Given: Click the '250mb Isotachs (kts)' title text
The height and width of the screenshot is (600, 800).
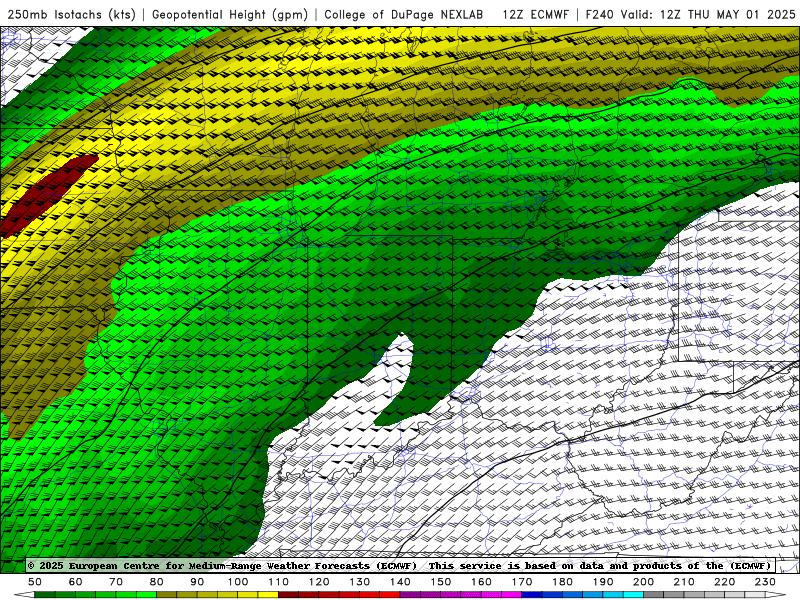Looking at the screenshot, I should click(71, 14).
